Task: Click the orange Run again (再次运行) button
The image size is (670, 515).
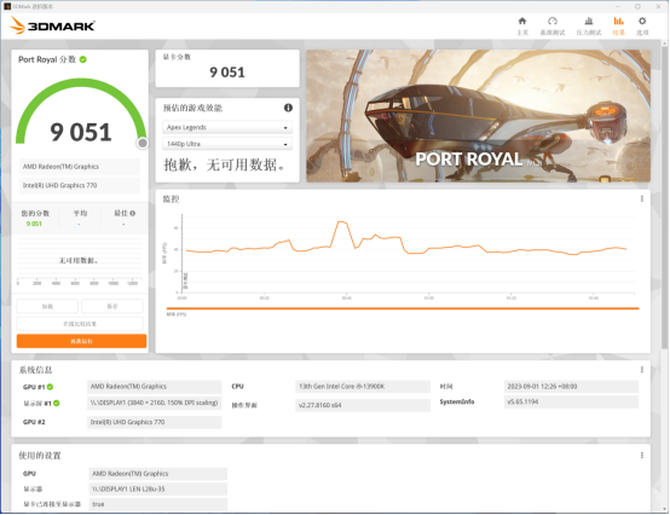Action: click(x=82, y=341)
